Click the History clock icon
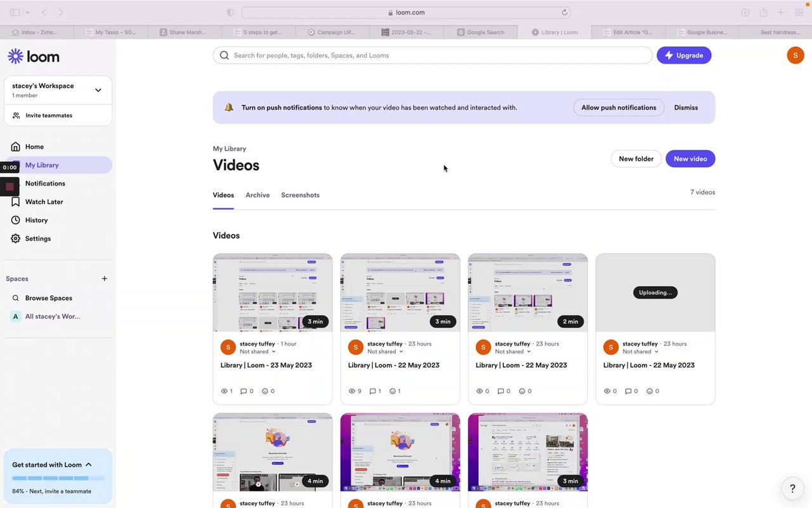Screen dimensions: 812x508 (16, 220)
